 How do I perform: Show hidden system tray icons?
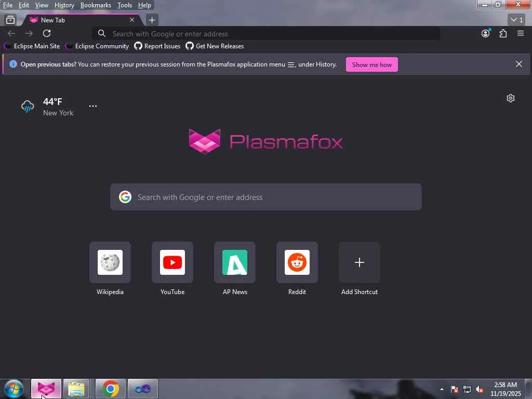442,389
